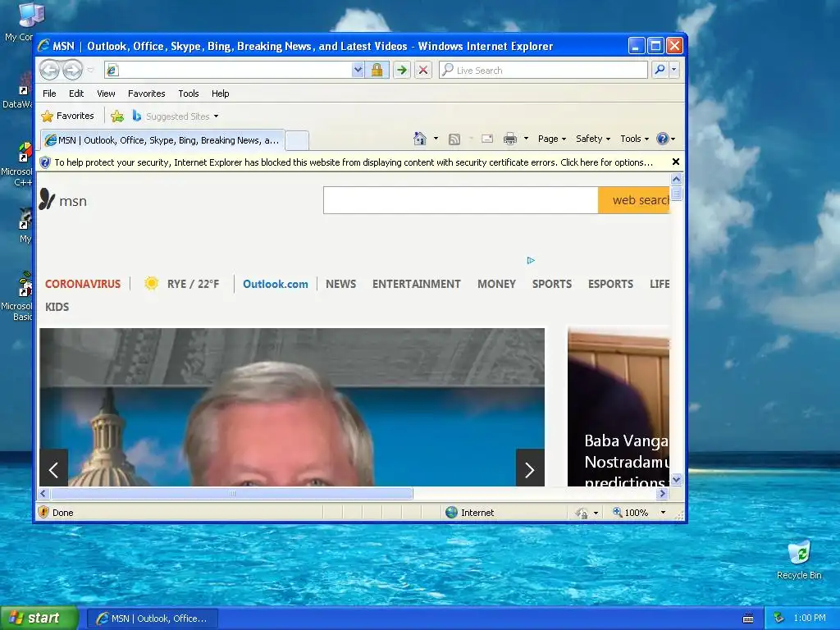Open the recent pages dropdown arrow
This screenshot has height=630, width=840.
click(90, 71)
